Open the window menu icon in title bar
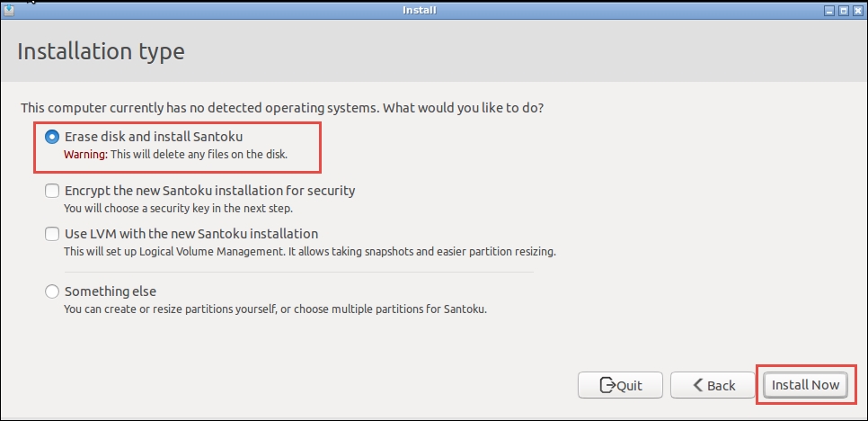Viewport: 868px width, 421px height. pyautogui.click(x=10, y=11)
